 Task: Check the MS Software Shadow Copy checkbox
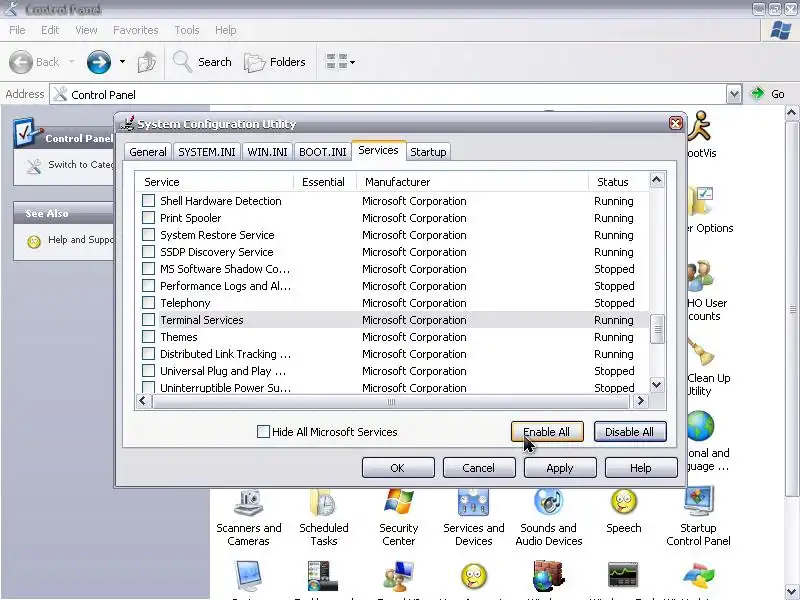(x=148, y=269)
